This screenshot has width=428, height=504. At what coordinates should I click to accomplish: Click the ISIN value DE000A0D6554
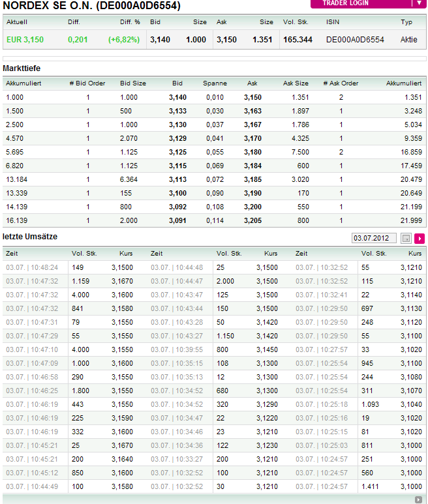coord(355,40)
